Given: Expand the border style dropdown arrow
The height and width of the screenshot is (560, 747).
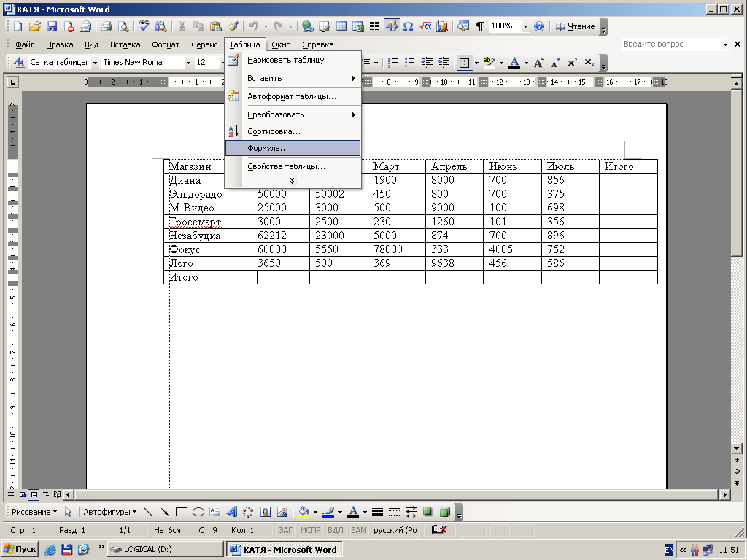Looking at the screenshot, I should tap(476, 63).
